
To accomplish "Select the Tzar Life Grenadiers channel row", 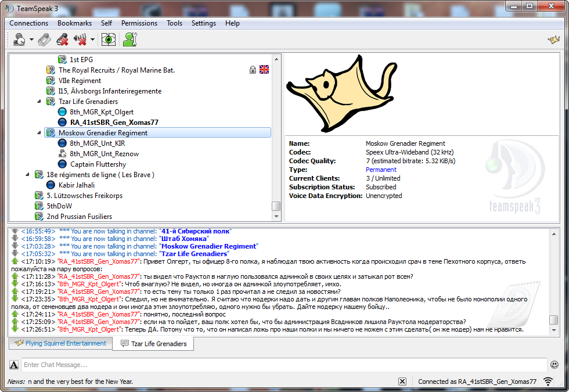I will (x=88, y=102).
